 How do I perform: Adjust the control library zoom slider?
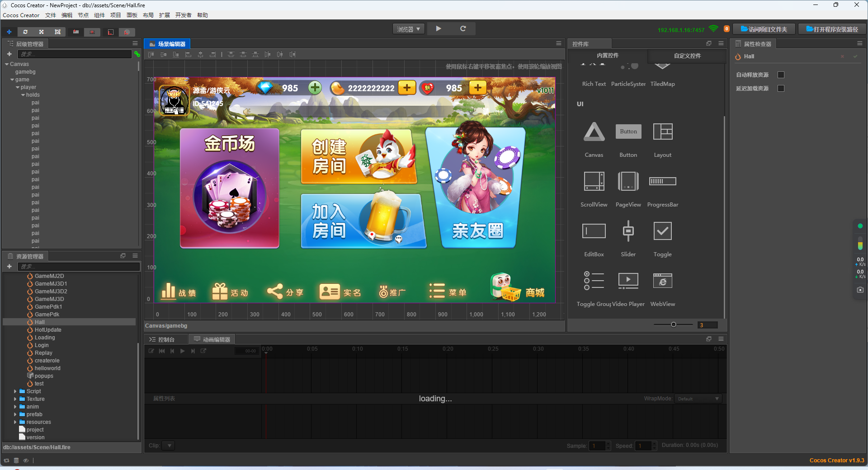pyautogui.click(x=673, y=324)
